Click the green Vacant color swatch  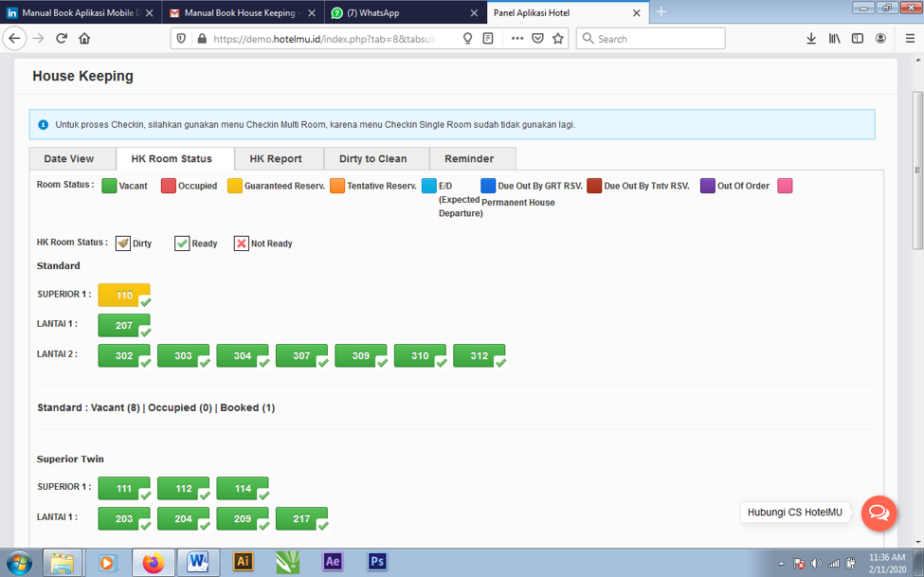click(x=109, y=186)
